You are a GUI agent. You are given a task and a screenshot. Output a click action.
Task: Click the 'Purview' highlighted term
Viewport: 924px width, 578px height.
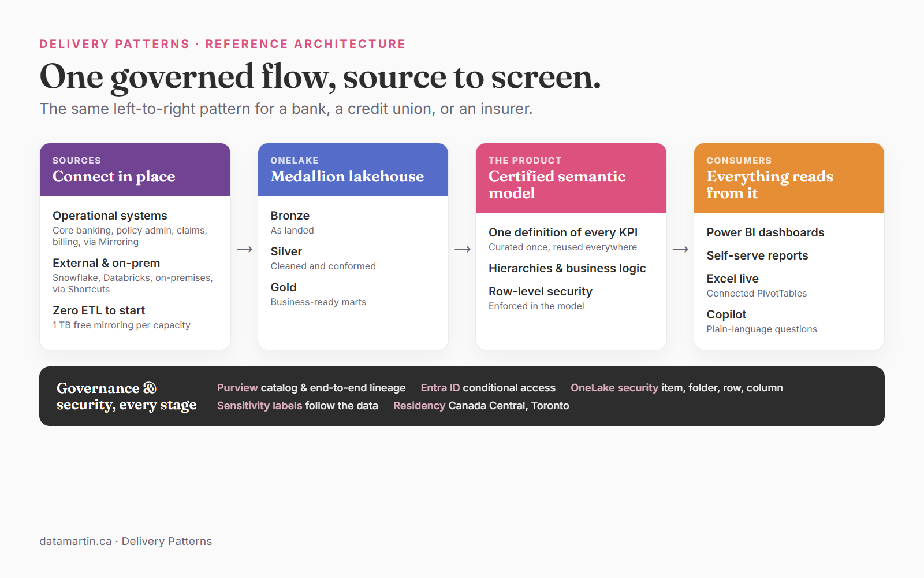pos(237,388)
